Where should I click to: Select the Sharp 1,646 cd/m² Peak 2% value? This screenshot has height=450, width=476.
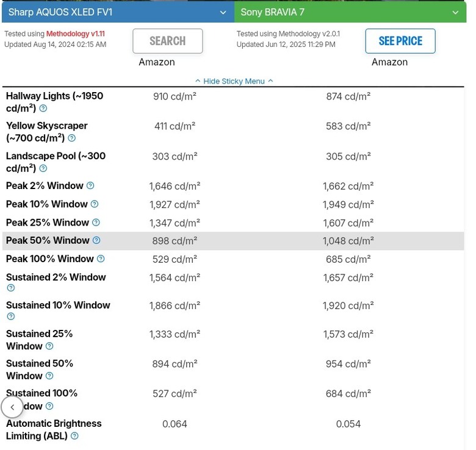point(175,186)
